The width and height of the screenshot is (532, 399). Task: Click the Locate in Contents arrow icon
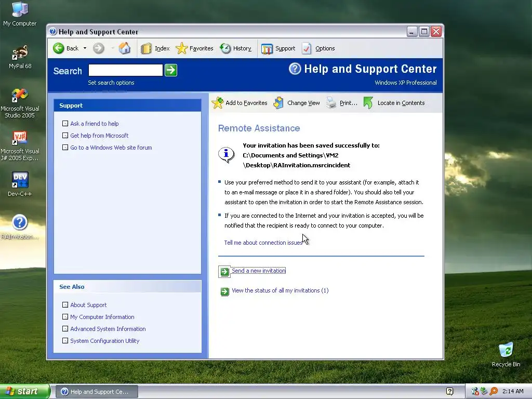pyautogui.click(x=368, y=103)
